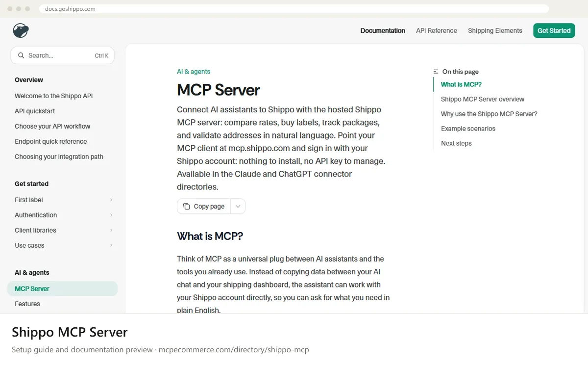Image resolution: width=588 pixels, height=368 pixels.
Task: Jump to Example scenarios section
Action: [468, 129]
